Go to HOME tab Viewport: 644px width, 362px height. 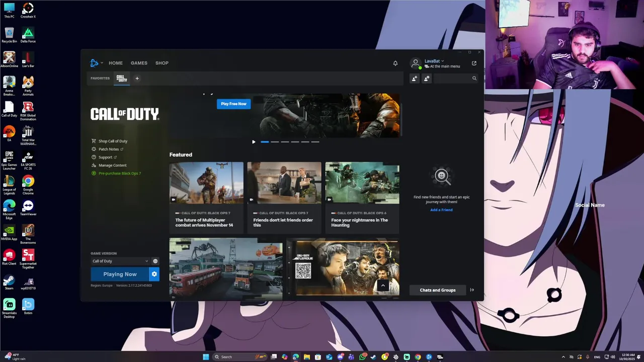(x=116, y=63)
